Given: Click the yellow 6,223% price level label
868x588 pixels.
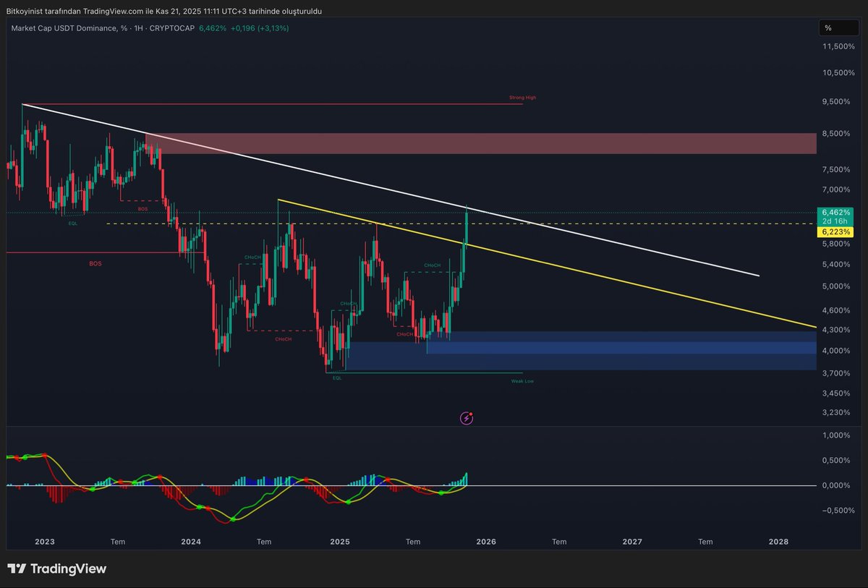Looking at the screenshot, I should [837, 231].
